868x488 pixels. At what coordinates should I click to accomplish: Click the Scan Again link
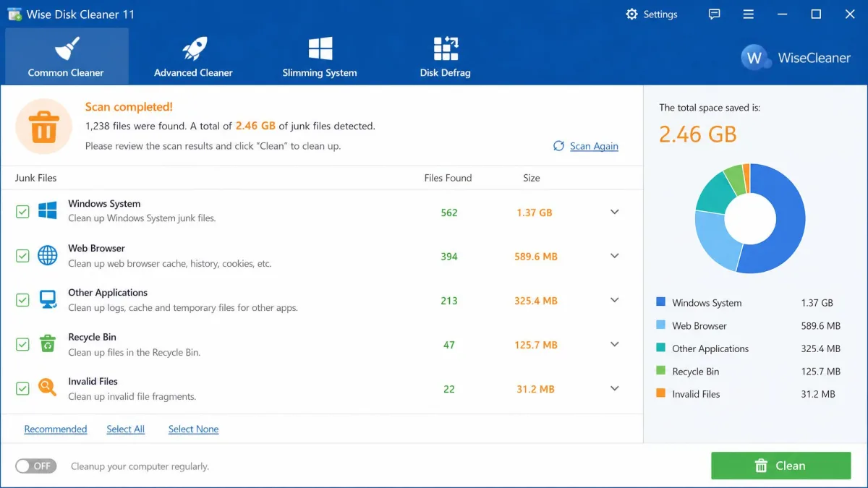594,146
